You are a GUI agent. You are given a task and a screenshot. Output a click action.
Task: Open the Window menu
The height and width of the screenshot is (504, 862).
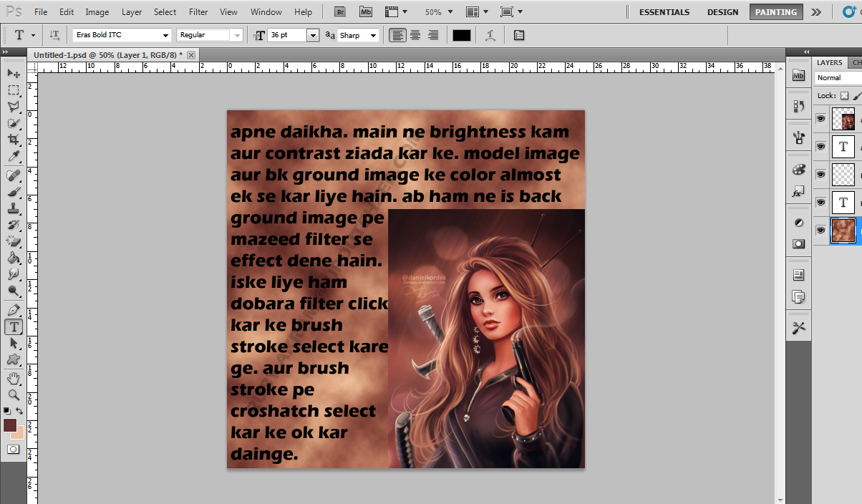pyautogui.click(x=266, y=12)
